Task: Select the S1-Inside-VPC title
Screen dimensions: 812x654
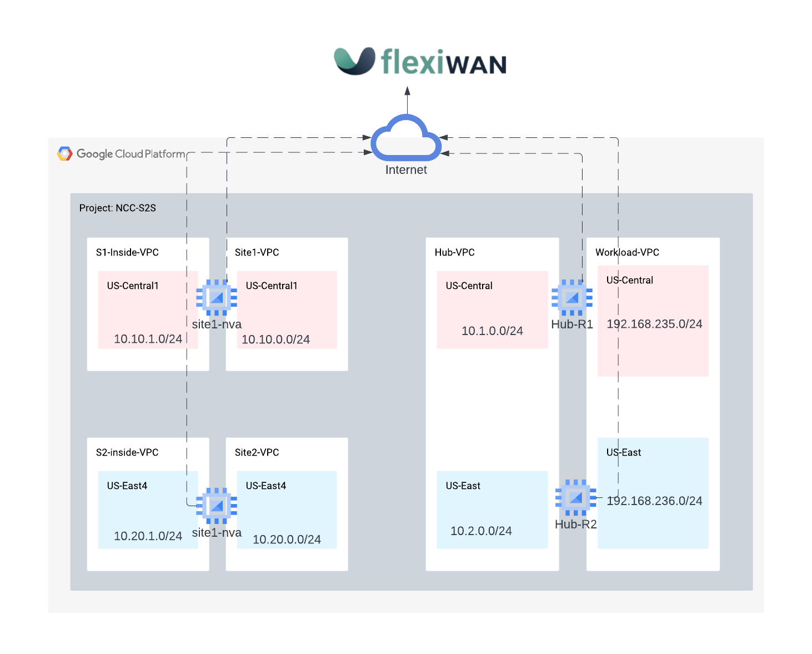Action: point(127,252)
